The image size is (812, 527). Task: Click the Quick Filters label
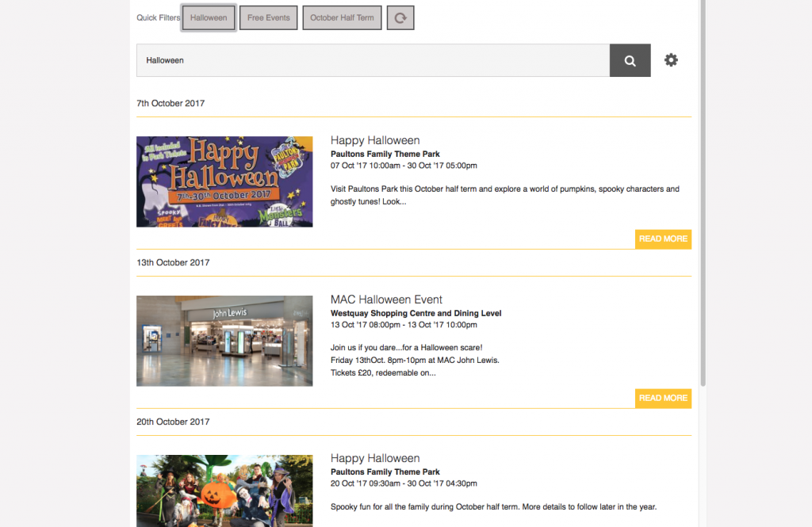pyautogui.click(x=158, y=18)
